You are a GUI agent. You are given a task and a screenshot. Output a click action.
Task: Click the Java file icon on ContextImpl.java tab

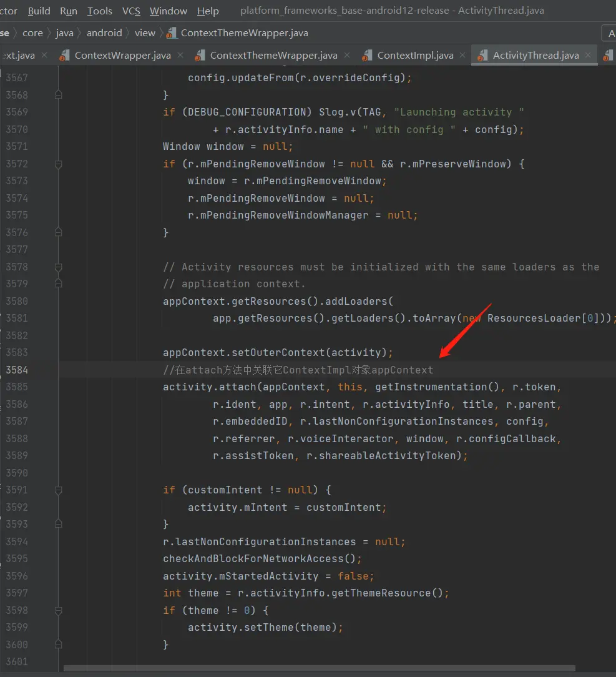click(367, 56)
